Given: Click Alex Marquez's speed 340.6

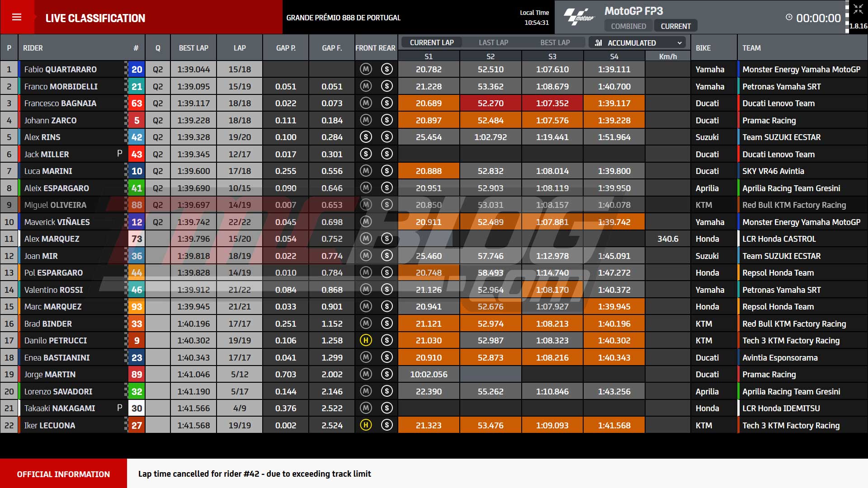Looking at the screenshot, I should pyautogui.click(x=668, y=239).
